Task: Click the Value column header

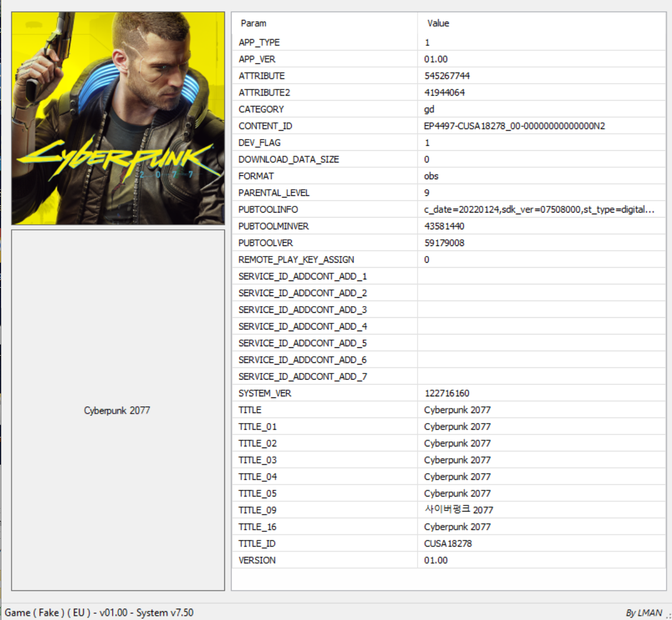Action: click(438, 23)
